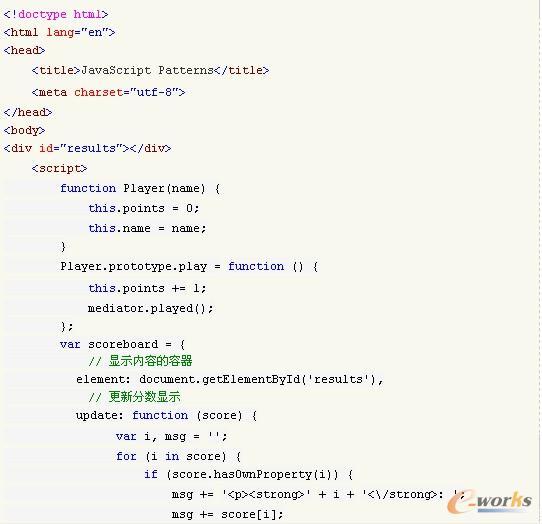Click the for (i in score) loop line

[x=178, y=456]
